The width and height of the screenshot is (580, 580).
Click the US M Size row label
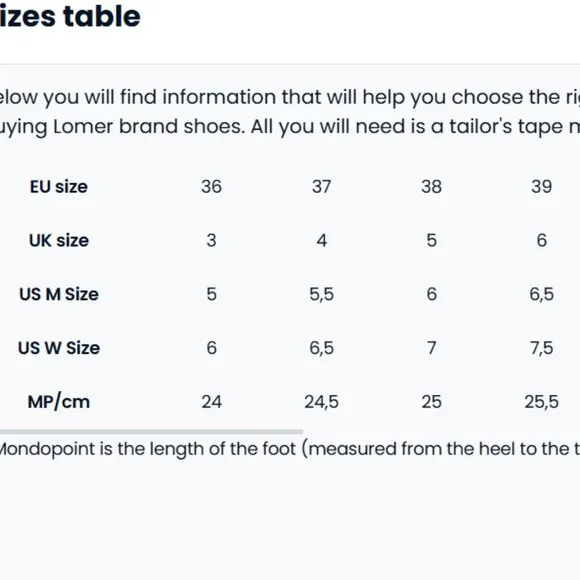[x=59, y=294]
